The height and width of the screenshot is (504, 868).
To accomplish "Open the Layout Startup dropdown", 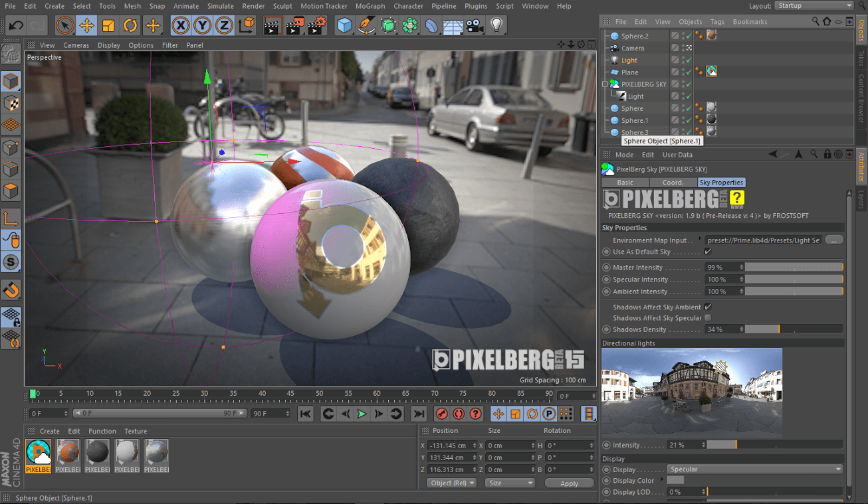I will (814, 6).
